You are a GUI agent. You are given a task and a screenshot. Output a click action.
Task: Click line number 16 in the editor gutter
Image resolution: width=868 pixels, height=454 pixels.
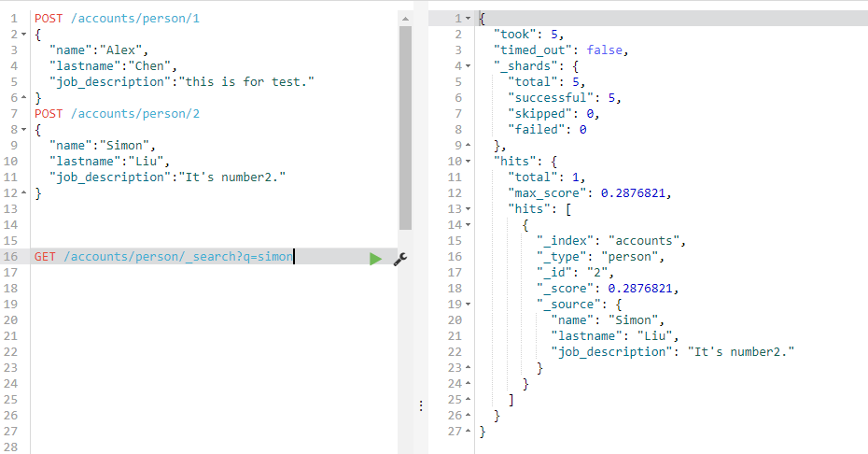(10, 257)
